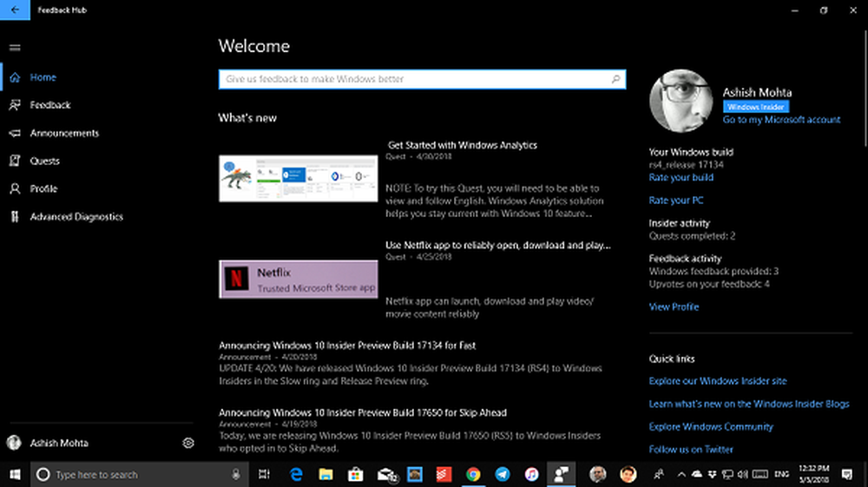Image resolution: width=868 pixels, height=487 pixels.
Task: Go to Feedback section in sidebar
Action: click(49, 105)
